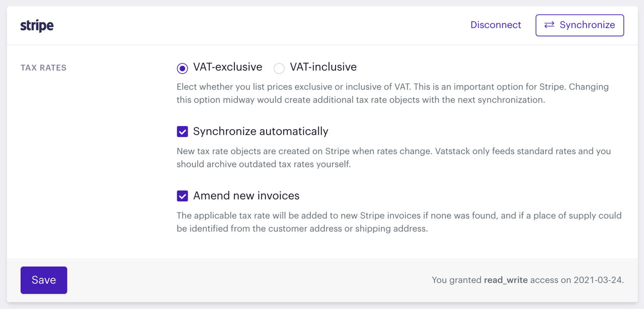Viewport: 644px width, 309px height.
Task: Select the VAT-exclusive radio button
Action: (x=182, y=68)
